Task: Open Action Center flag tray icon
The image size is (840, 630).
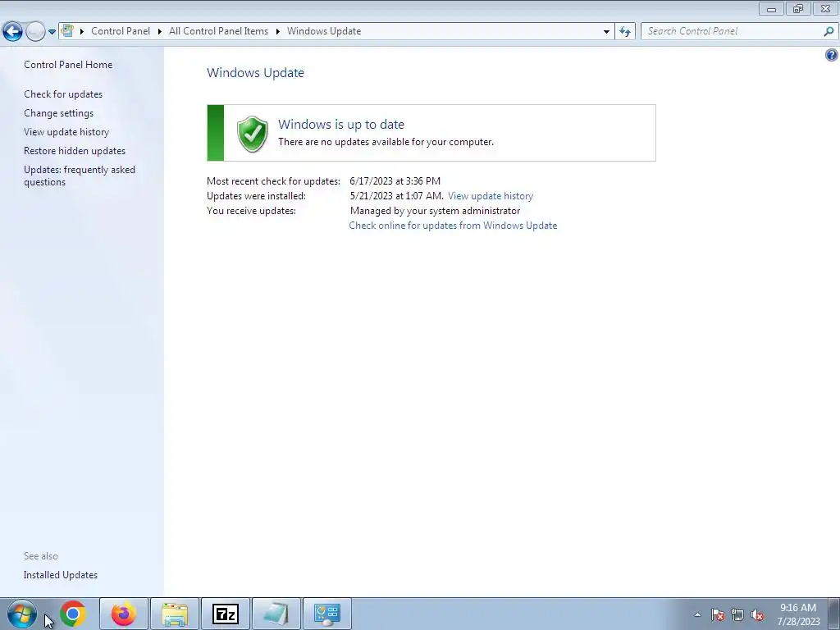Action: tap(718, 614)
